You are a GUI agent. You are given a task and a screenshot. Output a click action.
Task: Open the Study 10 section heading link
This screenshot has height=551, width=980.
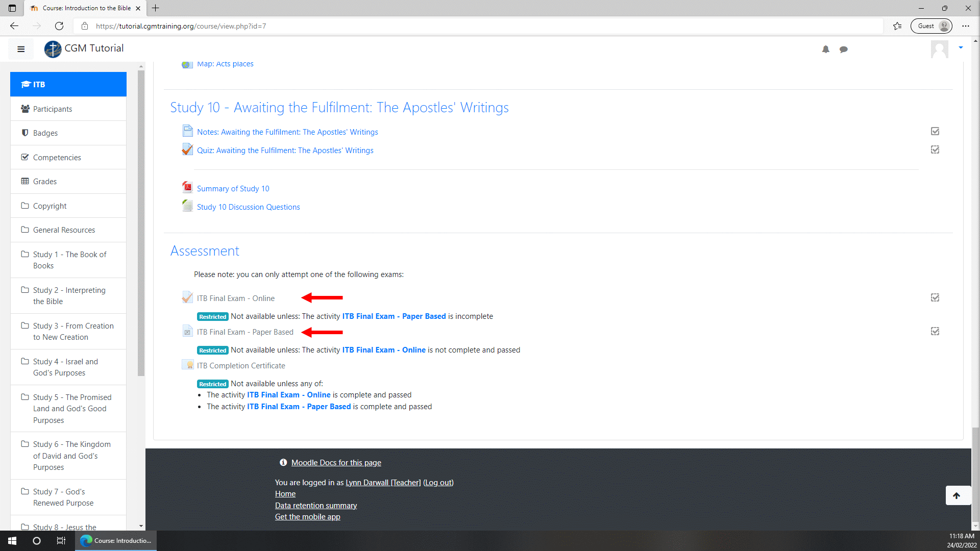[339, 107]
